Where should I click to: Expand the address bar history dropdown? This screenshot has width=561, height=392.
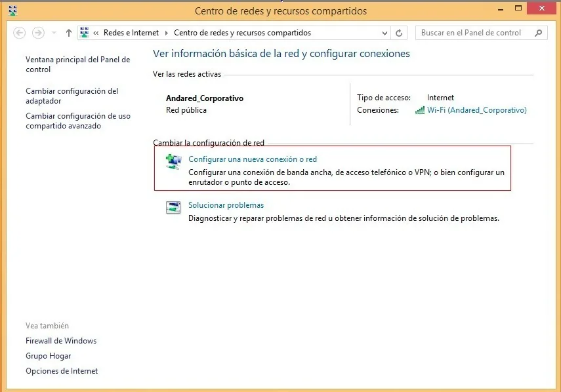[x=384, y=33]
